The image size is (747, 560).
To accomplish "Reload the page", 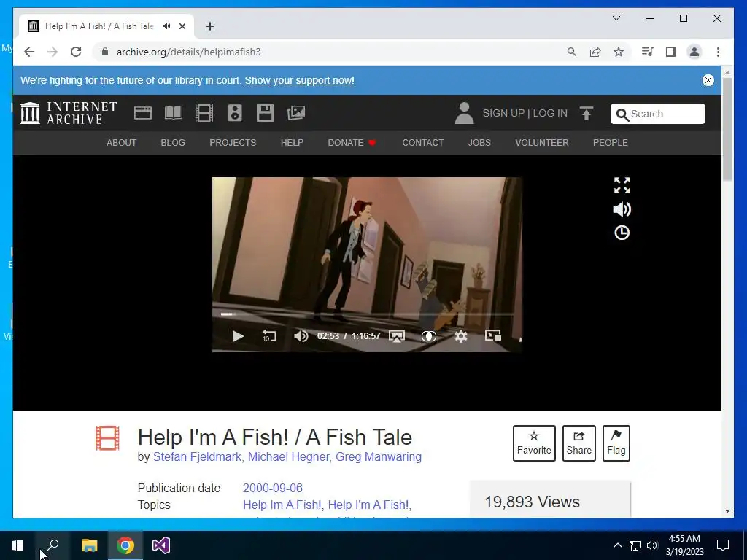I will coord(76,52).
